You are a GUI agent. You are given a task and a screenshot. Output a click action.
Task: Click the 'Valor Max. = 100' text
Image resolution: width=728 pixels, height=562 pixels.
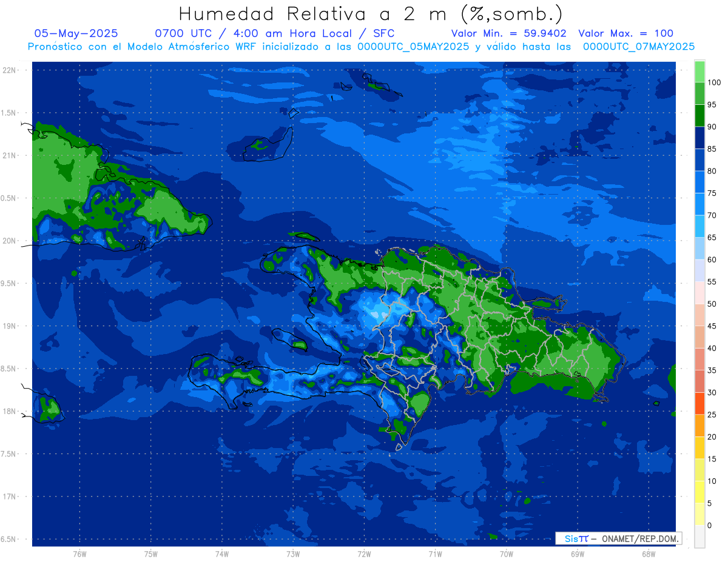coord(625,33)
